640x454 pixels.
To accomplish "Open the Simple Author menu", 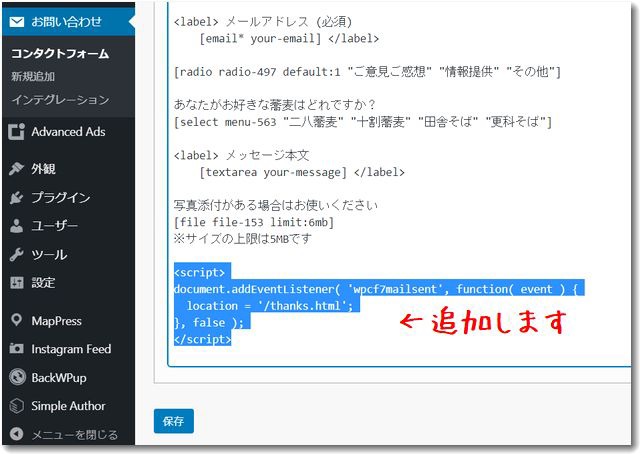I will 69,405.
